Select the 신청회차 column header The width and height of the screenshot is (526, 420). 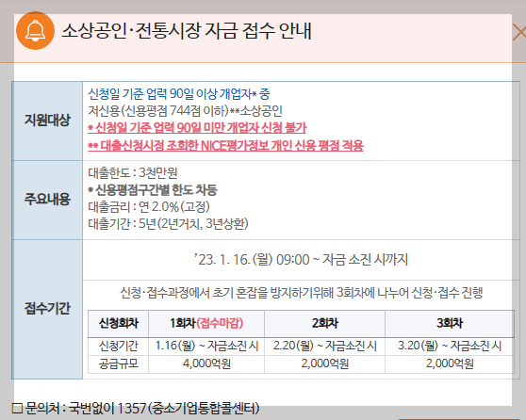(119, 323)
